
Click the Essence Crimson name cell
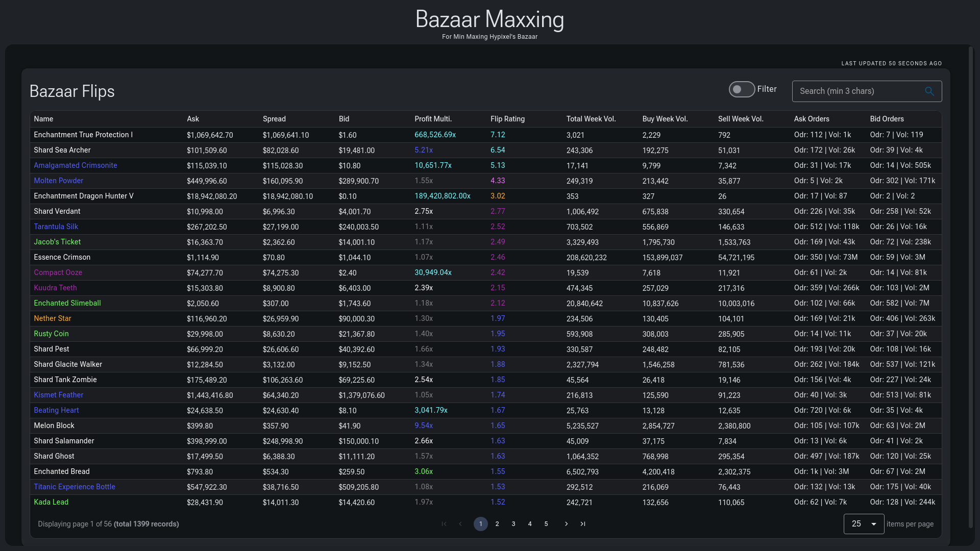click(62, 257)
